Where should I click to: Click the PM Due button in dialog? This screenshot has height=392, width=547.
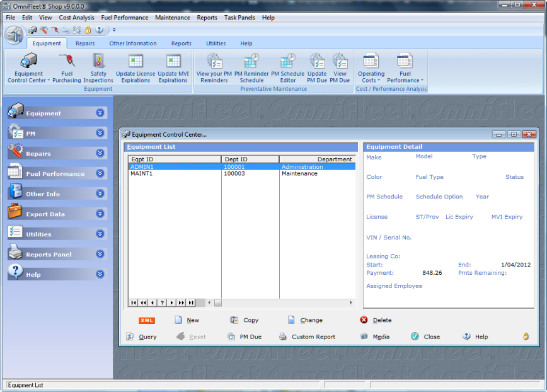(x=245, y=337)
